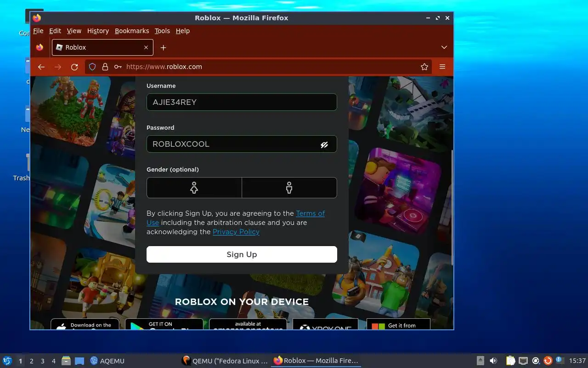Image resolution: width=588 pixels, height=368 pixels.
Task: Open the App Store download badge
Action: 85,324
